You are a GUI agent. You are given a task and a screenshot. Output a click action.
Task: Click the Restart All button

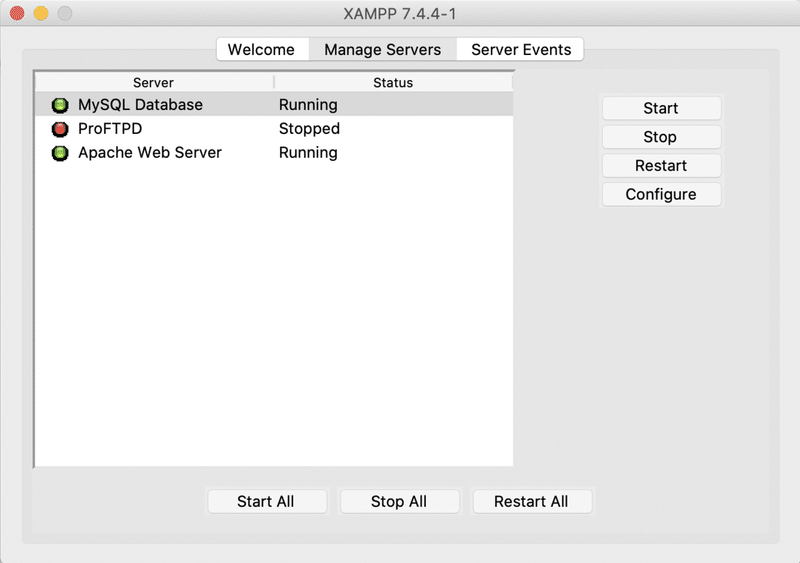click(532, 501)
